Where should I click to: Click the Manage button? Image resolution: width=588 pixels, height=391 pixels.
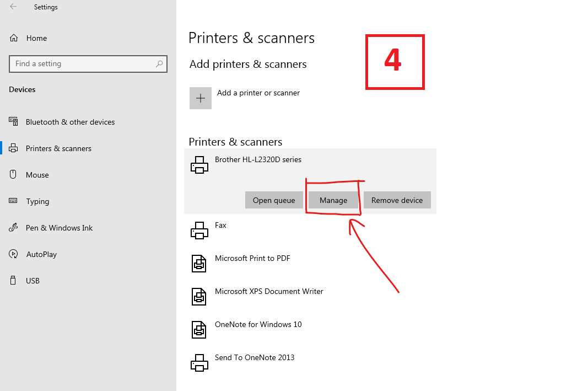coord(333,200)
